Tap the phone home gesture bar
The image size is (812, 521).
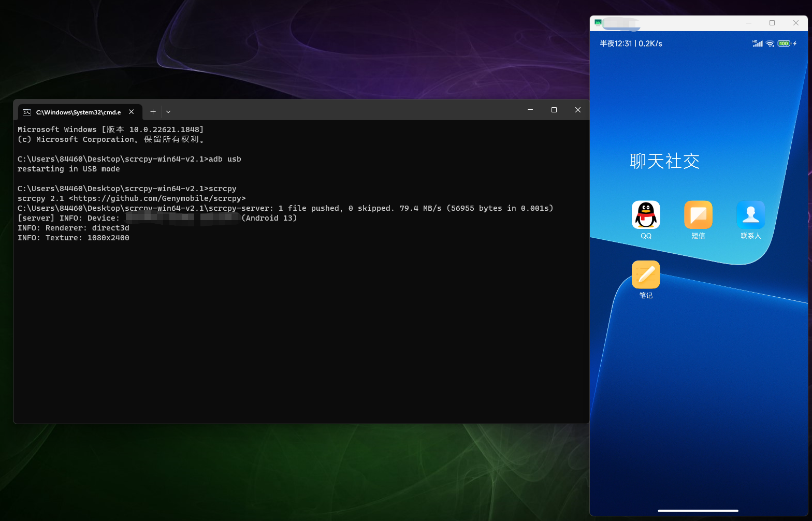pyautogui.click(x=698, y=511)
